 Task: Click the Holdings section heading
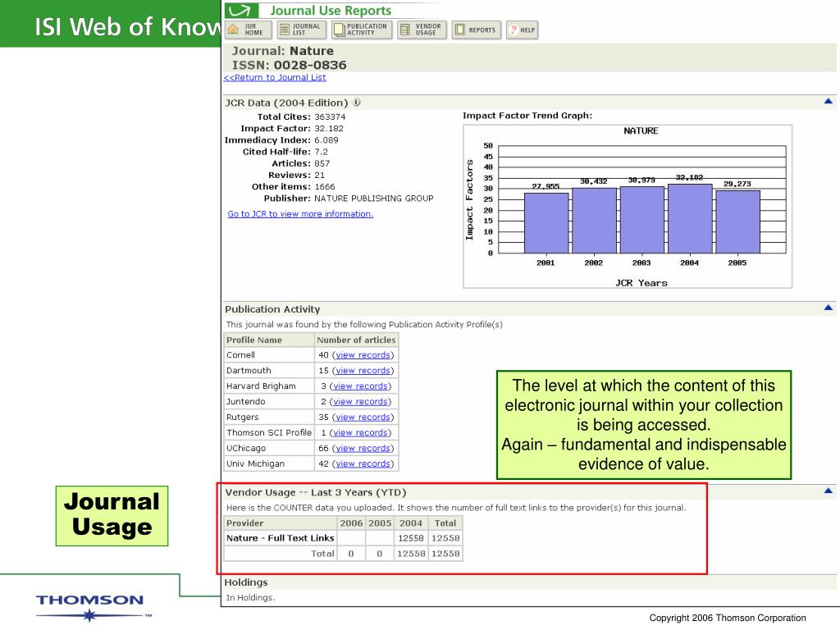click(246, 582)
